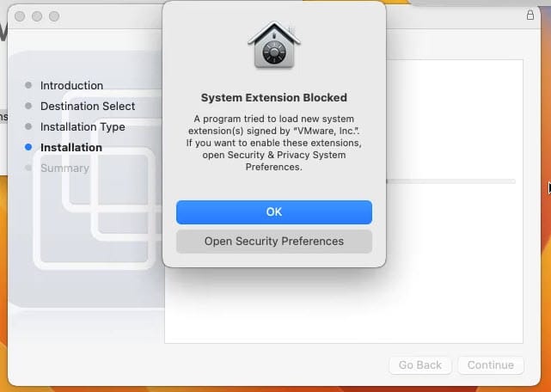Click the VMware overlapping squares graphic
Screen dimensions: 551x392
coord(98,180)
